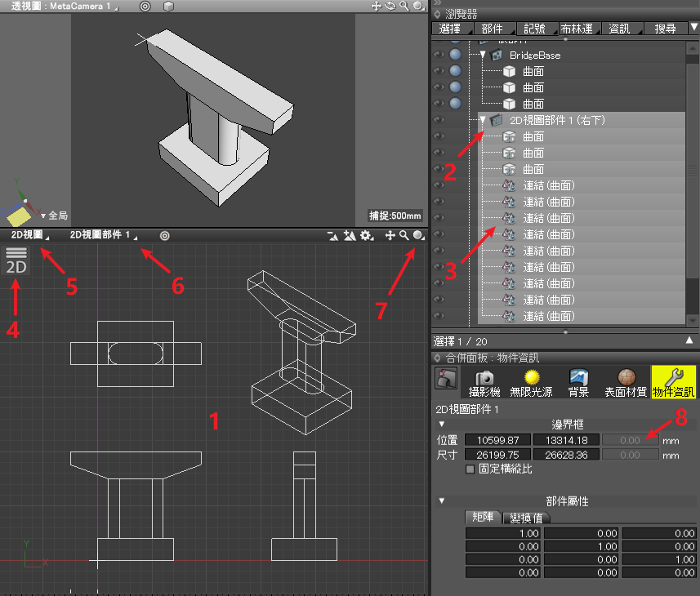Collapse the 2D視圖部件 1 (右下) tree node

483,120
